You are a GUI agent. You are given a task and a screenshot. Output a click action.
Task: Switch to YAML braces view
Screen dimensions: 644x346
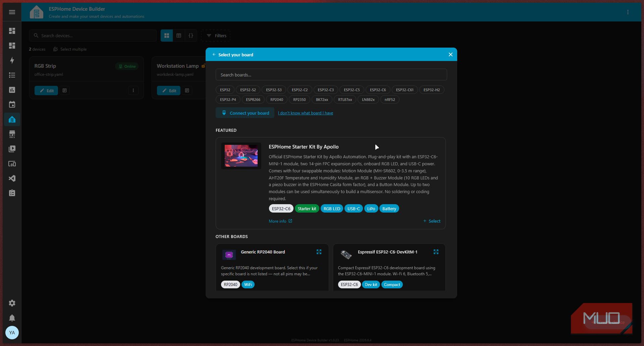pos(191,36)
